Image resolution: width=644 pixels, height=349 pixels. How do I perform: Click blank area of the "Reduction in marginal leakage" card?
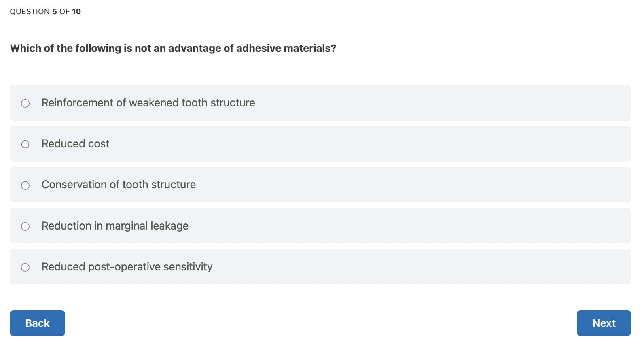[405, 226]
